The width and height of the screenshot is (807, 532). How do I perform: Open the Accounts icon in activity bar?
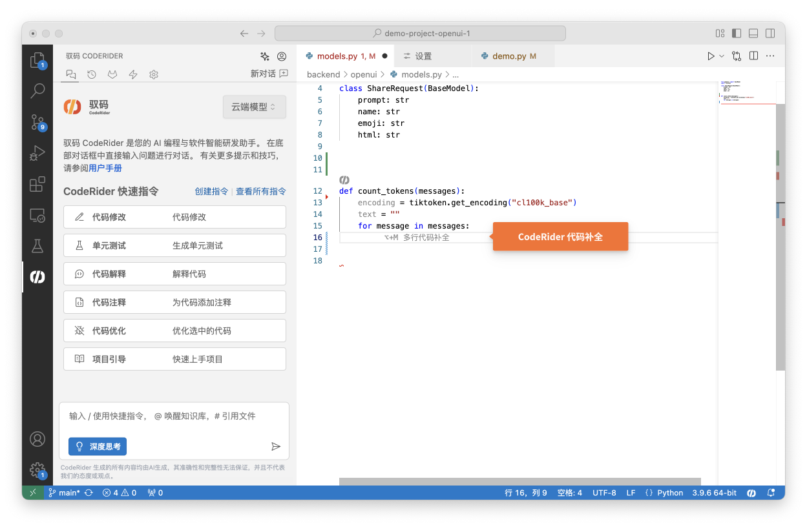tap(37, 439)
